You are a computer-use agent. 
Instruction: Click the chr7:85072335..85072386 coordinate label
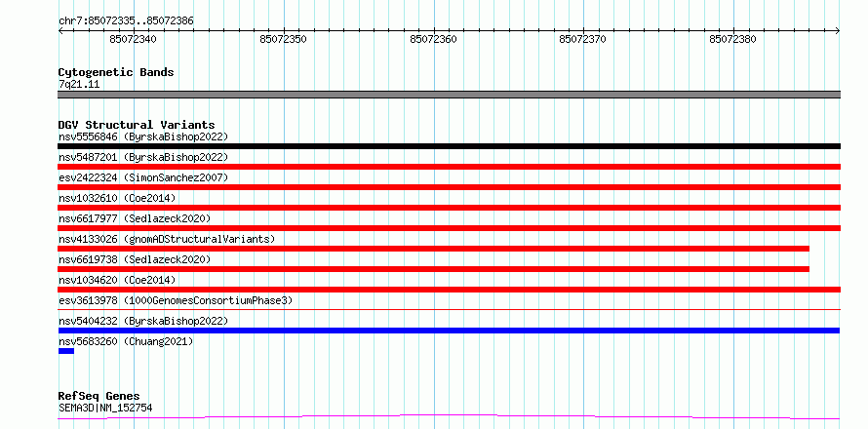126,21
